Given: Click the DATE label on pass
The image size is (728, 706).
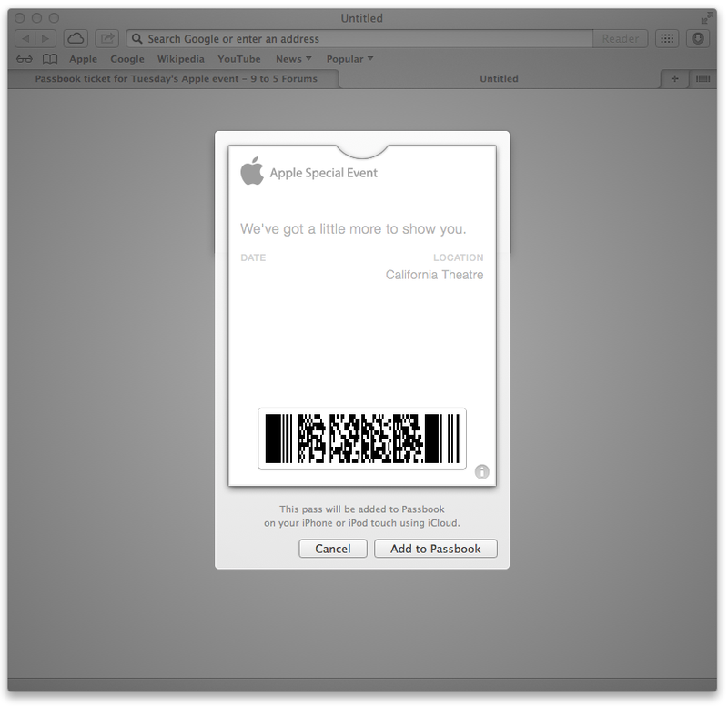Looking at the screenshot, I should pyautogui.click(x=253, y=257).
